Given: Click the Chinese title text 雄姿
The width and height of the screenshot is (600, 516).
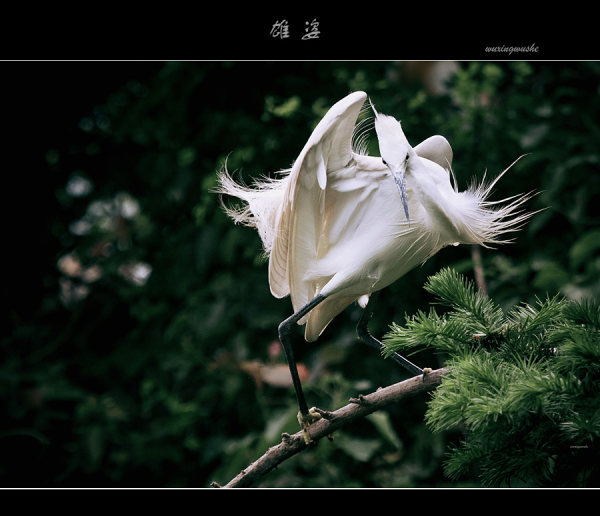Looking at the screenshot, I should (295, 29).
